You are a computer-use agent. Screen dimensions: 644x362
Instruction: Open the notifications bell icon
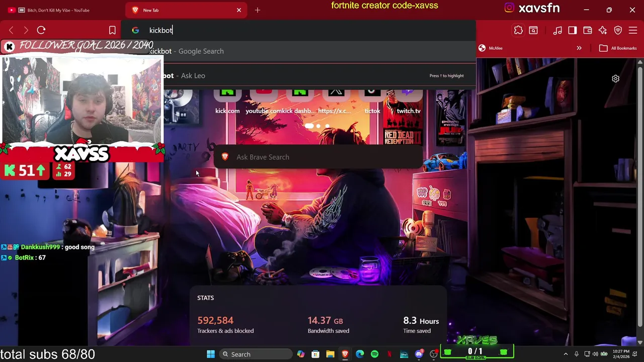pos(635,354)
